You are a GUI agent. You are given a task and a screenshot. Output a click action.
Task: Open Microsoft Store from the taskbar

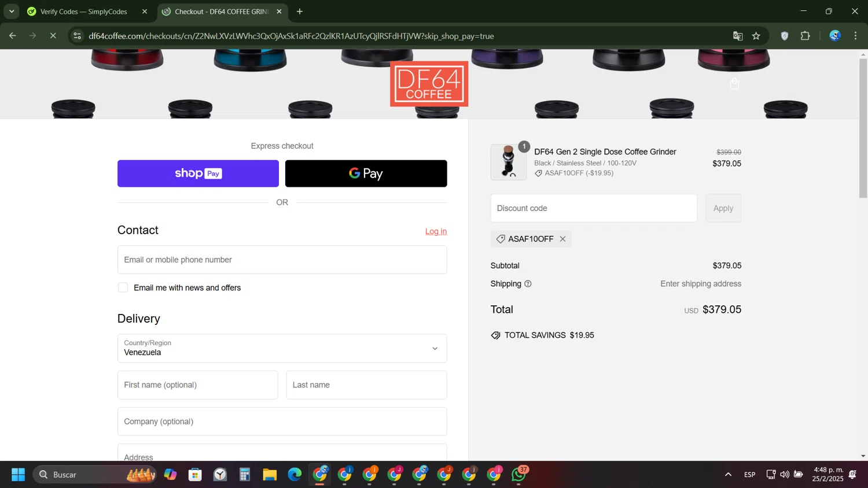195,475
